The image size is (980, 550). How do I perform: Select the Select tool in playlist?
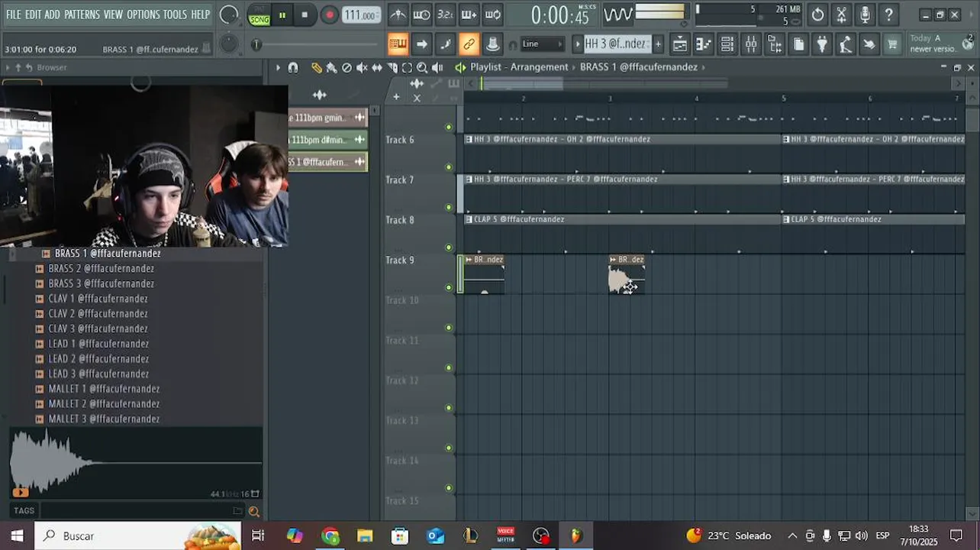(407, 67)
